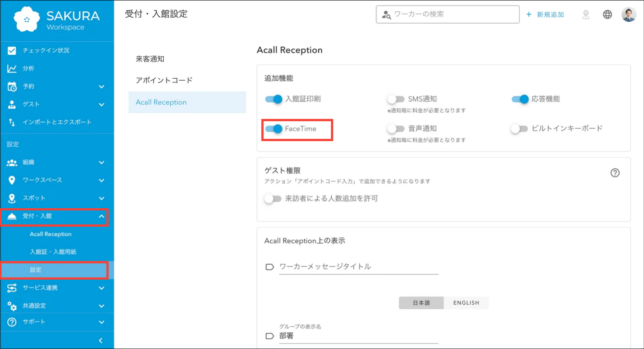
Task: Click the 組織 people group icon
Action: 12,163
